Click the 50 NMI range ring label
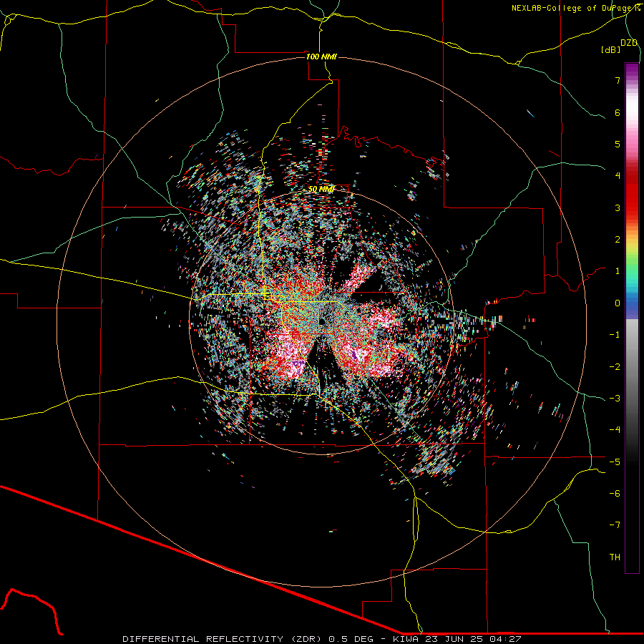The width and height of the screenshot is (644, 644). coord(321,189)
